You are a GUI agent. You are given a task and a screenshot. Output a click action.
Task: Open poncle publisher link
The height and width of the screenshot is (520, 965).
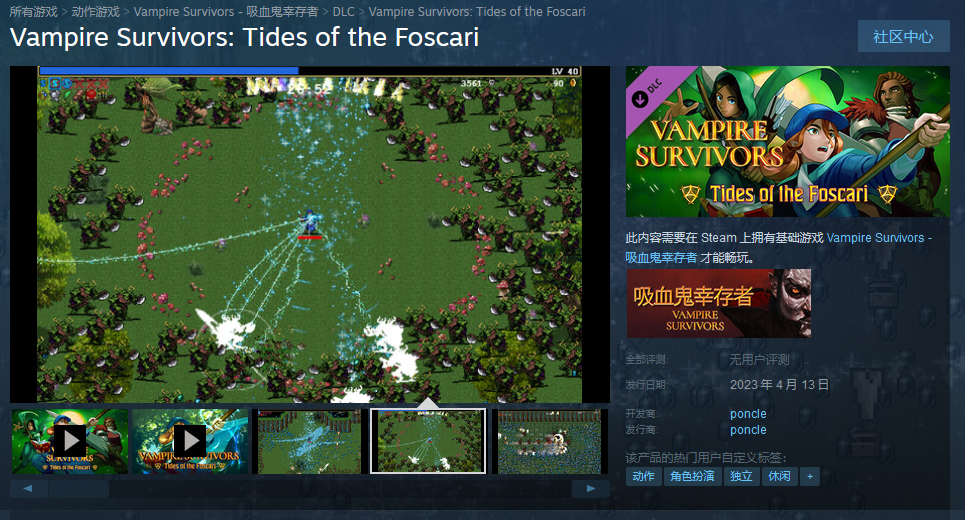coord(748,430)
